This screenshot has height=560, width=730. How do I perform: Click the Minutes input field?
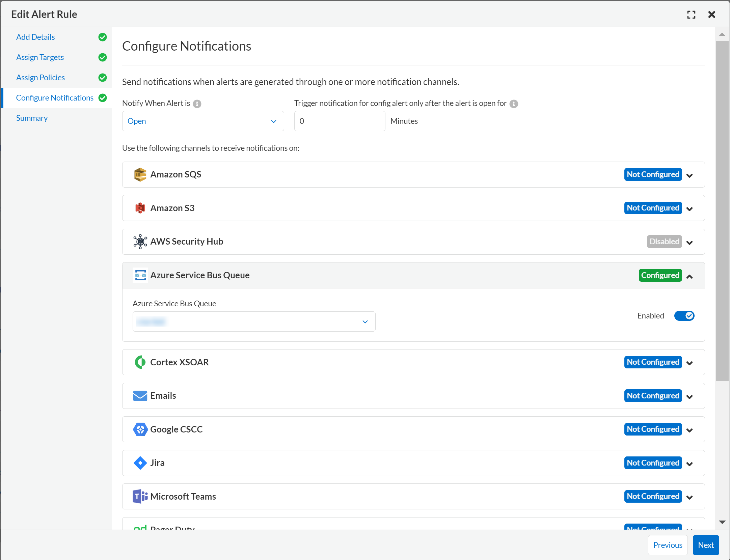[340, 121]
